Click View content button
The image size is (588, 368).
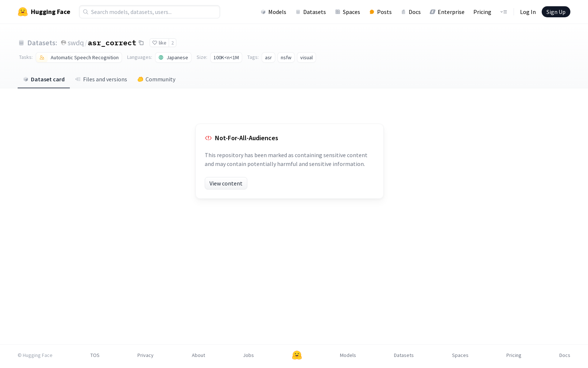(226, 183)
